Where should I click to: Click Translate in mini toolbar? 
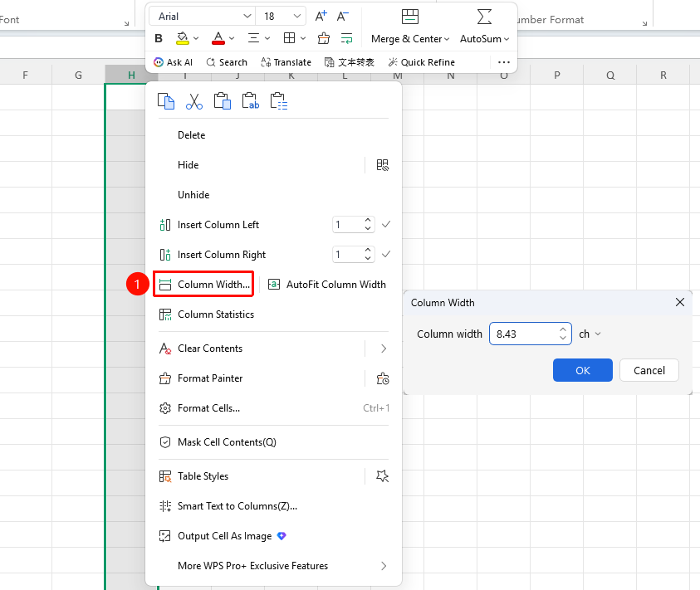pyautogui.click(x=286, y=62)
